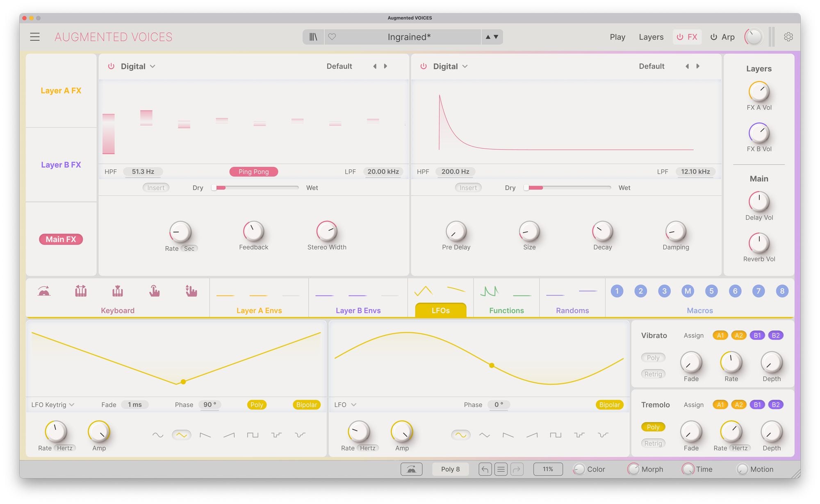Select the Layer B FX tab
Image resolution: width=820 pixels, height=504 pixels.
tap(61, 165)
